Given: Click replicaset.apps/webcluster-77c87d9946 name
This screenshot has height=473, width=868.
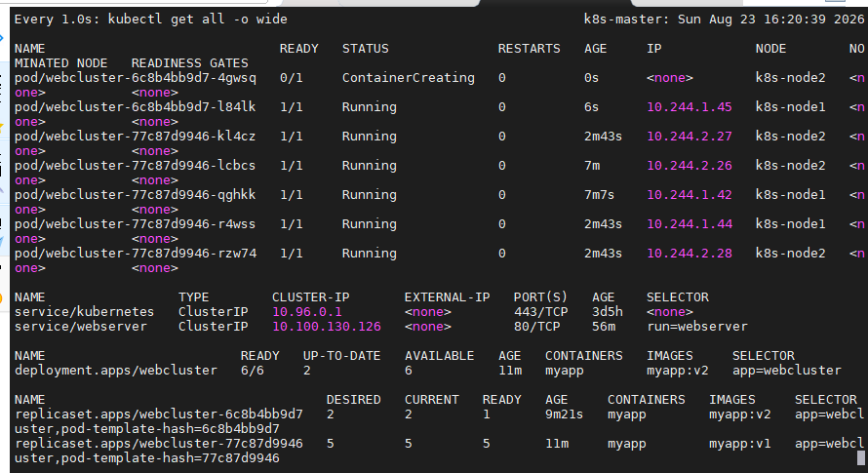Looking at the screenshot, I should click(x=159, y=444).
